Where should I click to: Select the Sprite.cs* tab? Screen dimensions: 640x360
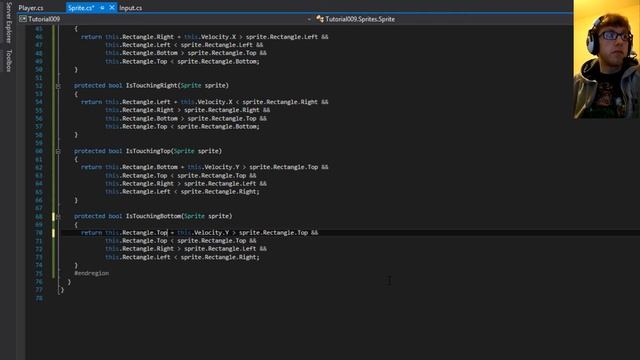(x=81, y=8)
